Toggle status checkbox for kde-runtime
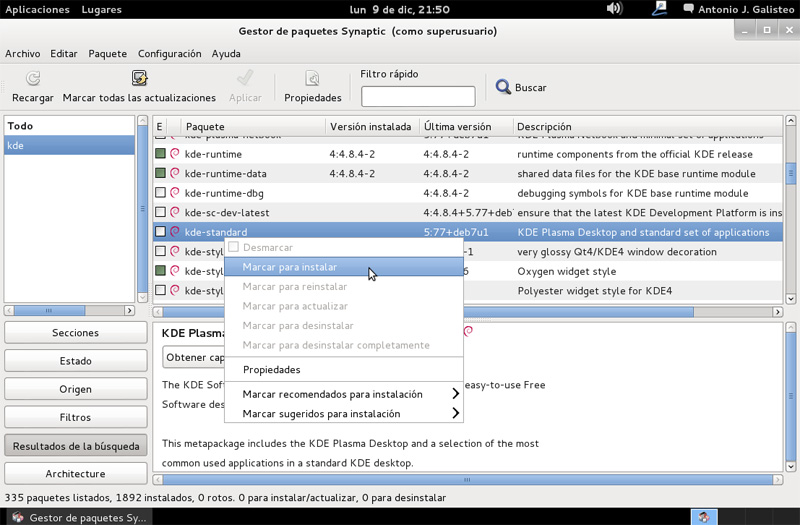 (x=160, y=154)
